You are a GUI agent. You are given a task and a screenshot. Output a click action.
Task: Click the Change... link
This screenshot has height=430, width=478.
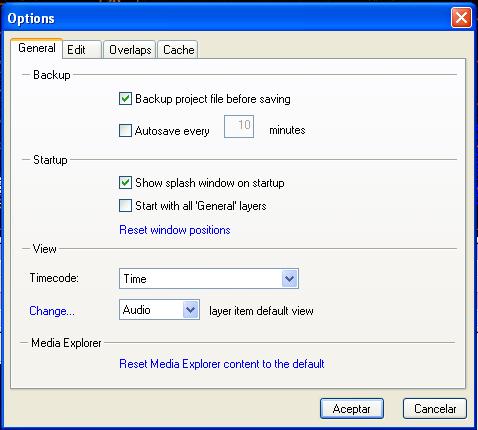pyautogui.click(x=52, y=311)
